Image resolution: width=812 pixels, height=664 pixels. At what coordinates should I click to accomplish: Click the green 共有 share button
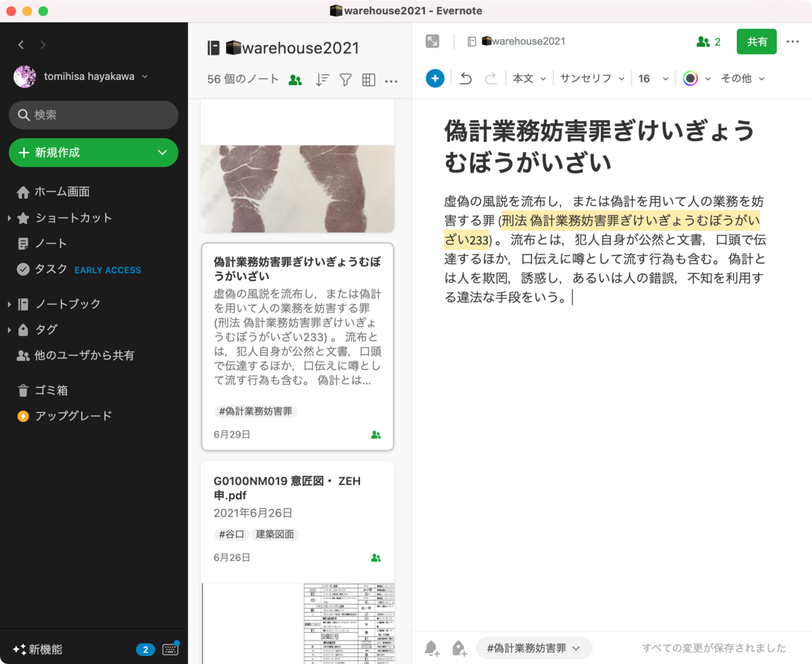[757, 42]
